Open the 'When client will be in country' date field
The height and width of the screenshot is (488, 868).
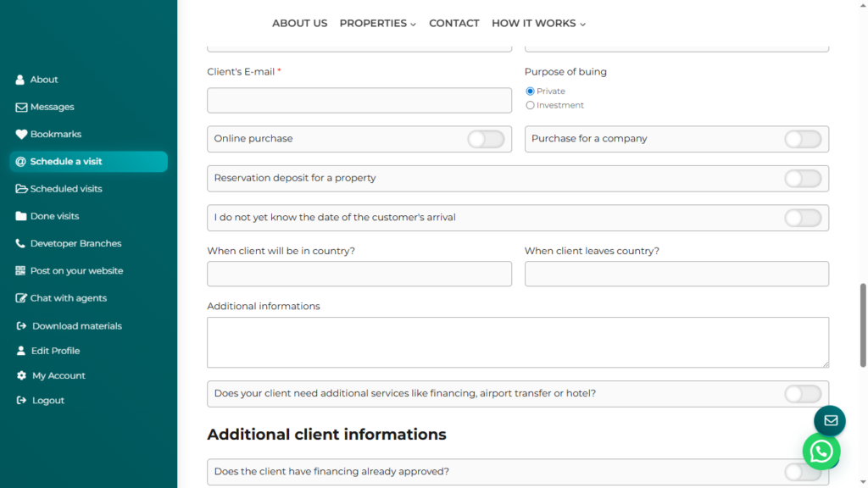359,274
